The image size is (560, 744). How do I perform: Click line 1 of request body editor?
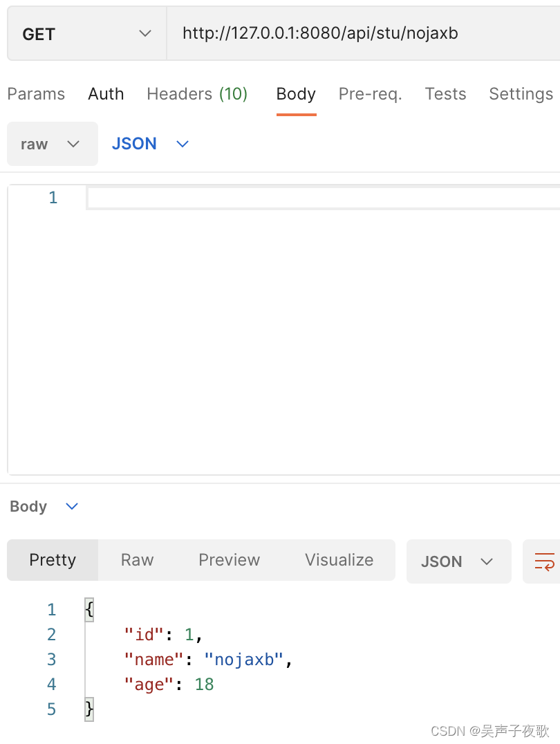tap(324, 198)
